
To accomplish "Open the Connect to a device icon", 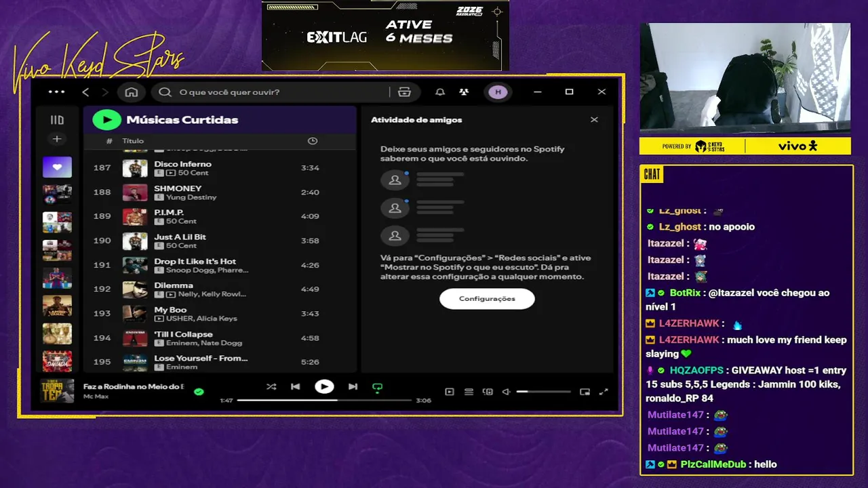I will point(488,392).
